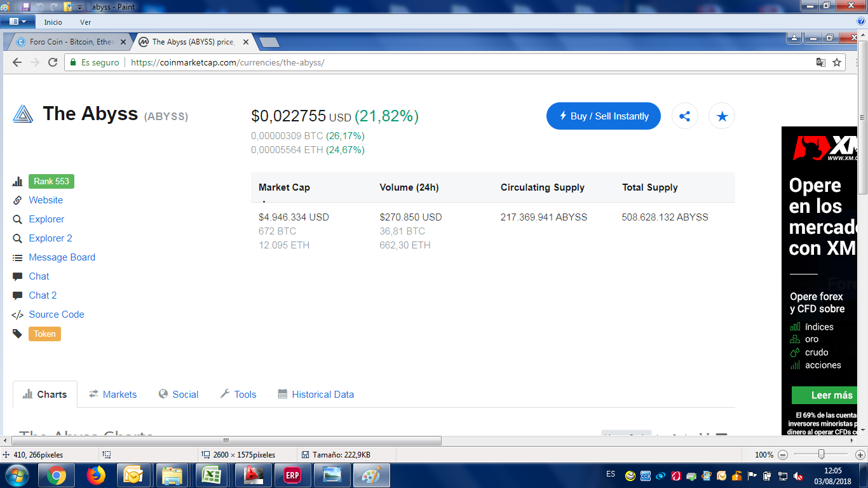Bookmark the page with the address bar star
This screenshot has height=488, width=868.
click(x=837, y=62)
